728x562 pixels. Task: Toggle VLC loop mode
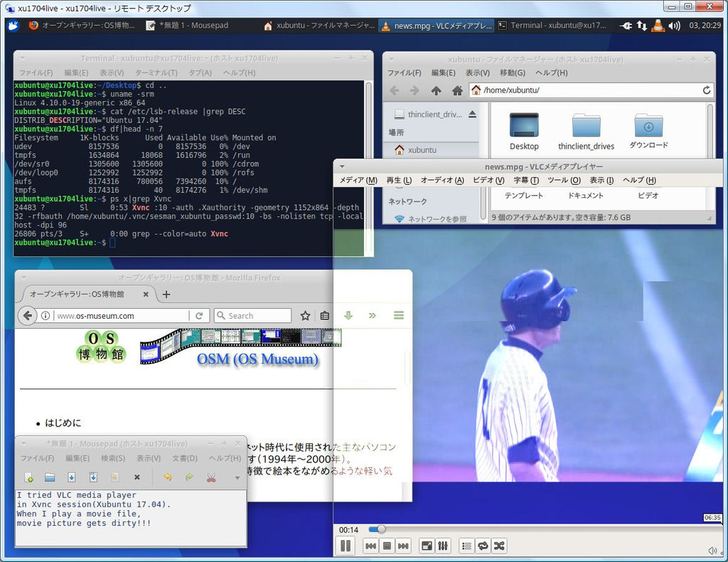(483, 546)
